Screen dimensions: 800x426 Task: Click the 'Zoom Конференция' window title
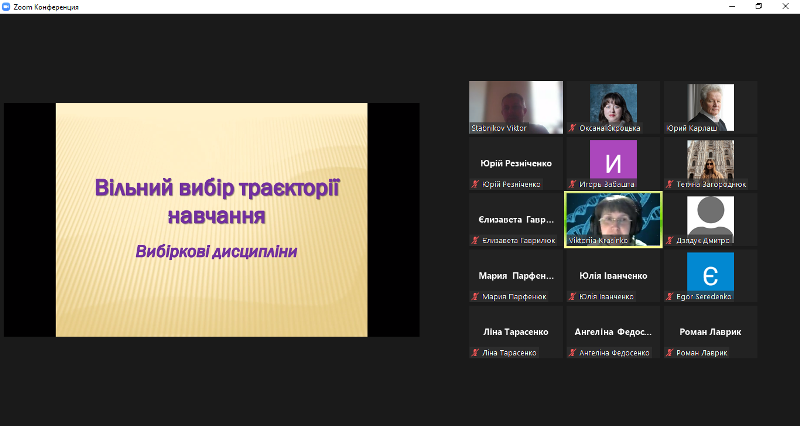click(46, 7)
